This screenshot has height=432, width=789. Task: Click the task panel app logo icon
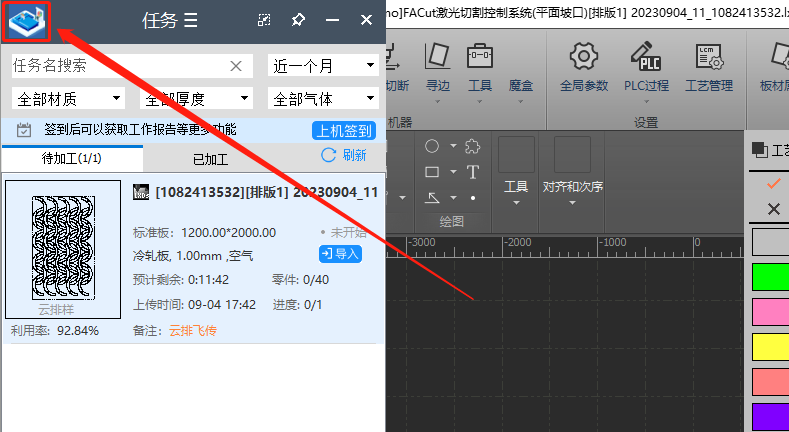pyautogui.click(x=27, y=21)
